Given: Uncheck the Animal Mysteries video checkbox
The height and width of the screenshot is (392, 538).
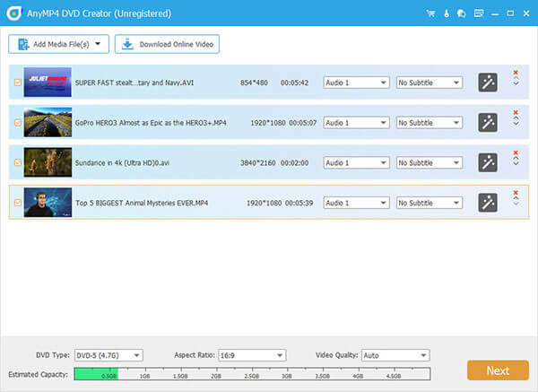Looking at the screenshot, I should (18, 203).
